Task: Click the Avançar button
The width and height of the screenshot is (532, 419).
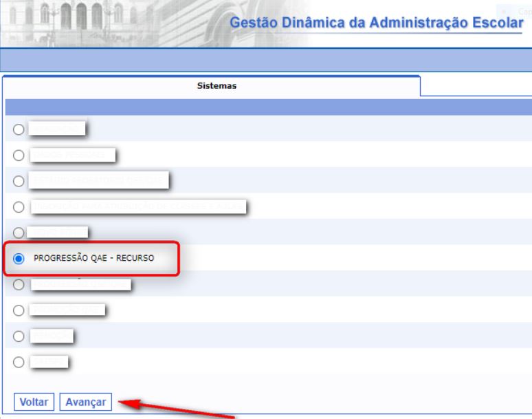Action: click(x=86, y=402)
